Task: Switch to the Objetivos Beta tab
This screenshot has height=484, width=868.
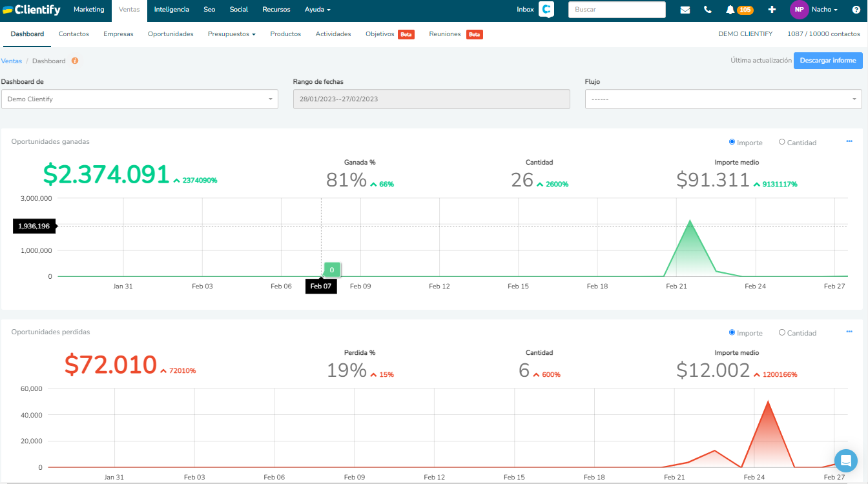Action: 390,34
